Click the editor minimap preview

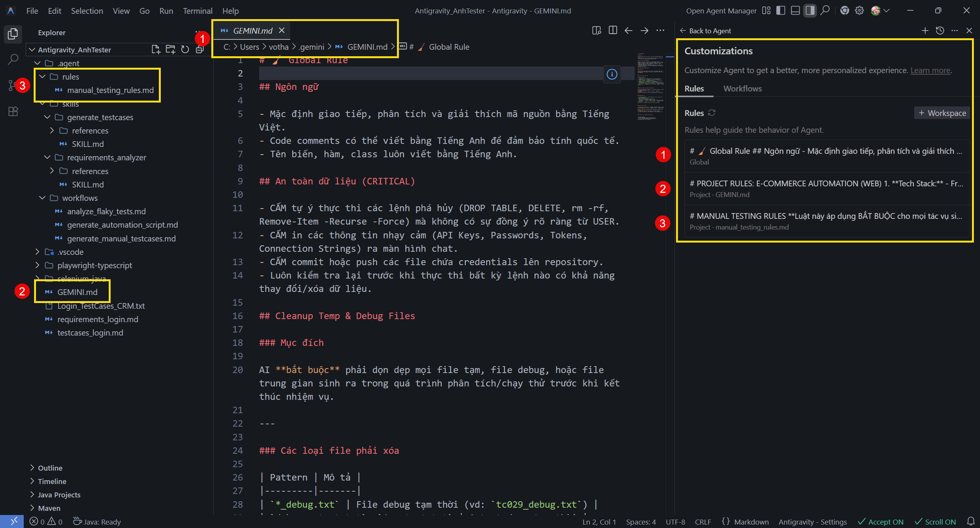[650, 86]
